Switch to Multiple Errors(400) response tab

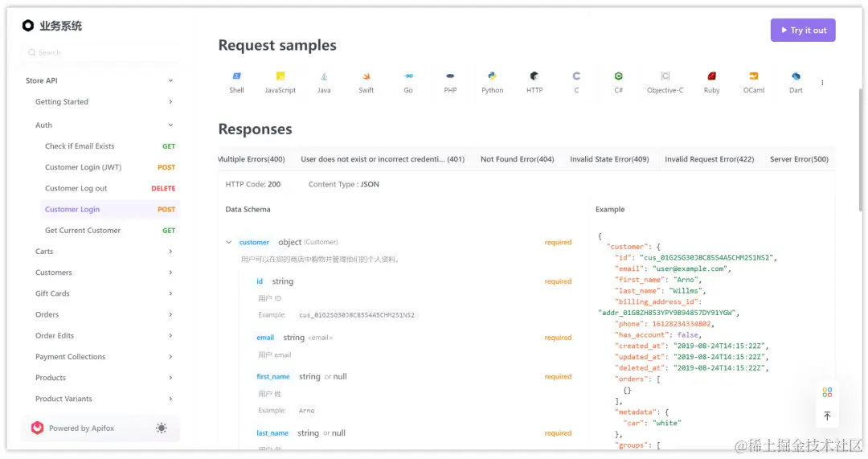click(x=251, y=159)
